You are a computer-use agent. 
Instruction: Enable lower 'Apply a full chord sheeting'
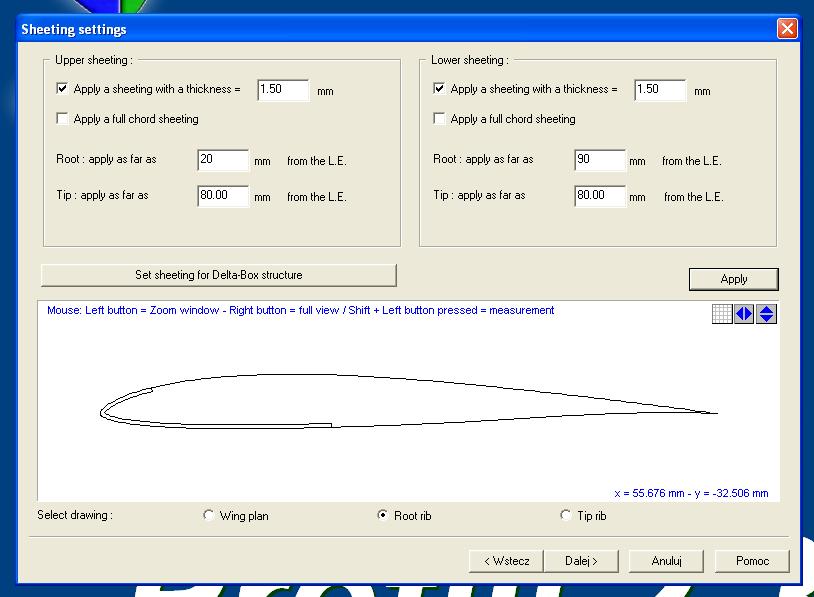pos(440,119)
